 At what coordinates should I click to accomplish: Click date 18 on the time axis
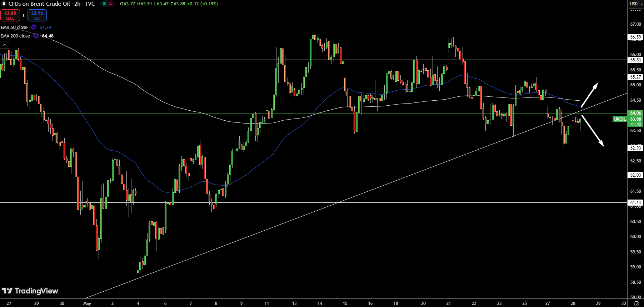[x=396, y=303]
